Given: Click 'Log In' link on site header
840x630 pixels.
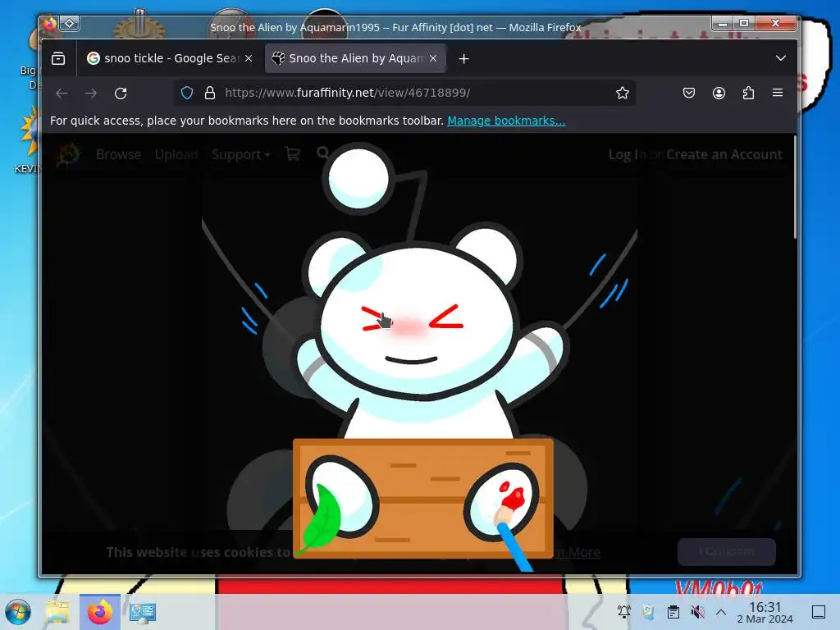Looking at the screenshot, I should coord(627,155).
